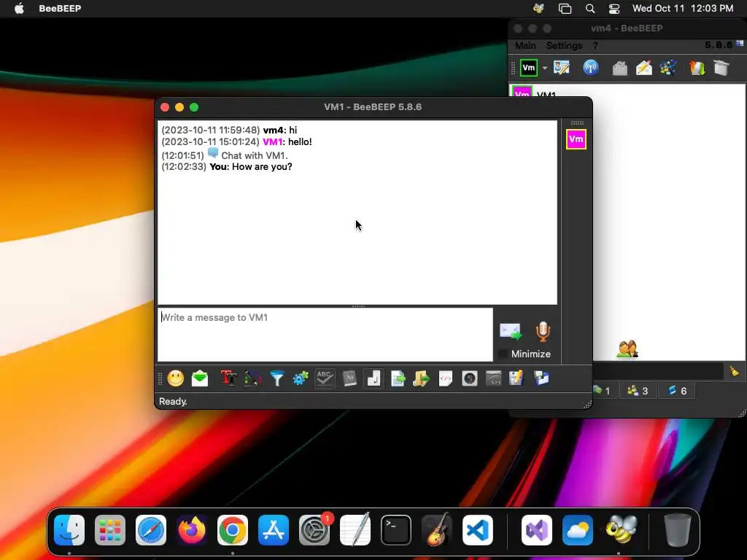Open the BeeBEEP menu in the menu bar
This screenshot has height=560, width=747.
(60, 8)
